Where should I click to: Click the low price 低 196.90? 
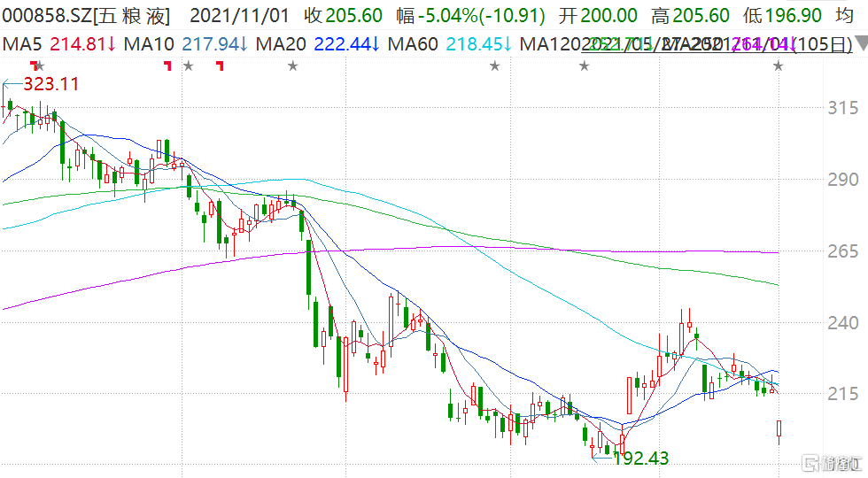click(782, 16)
